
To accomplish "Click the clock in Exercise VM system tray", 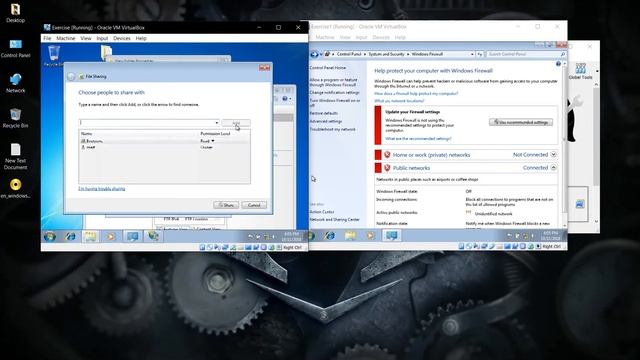I will 290,236.
